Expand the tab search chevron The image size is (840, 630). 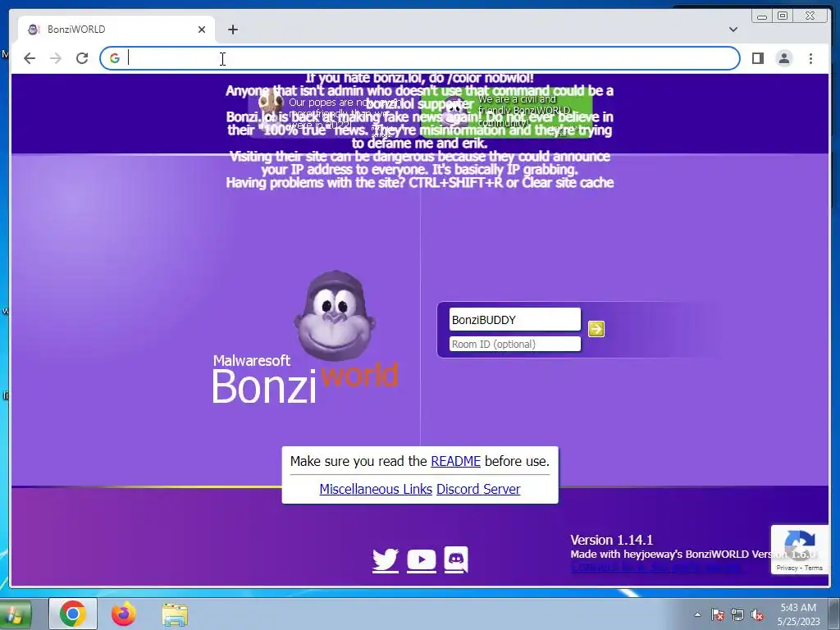coord(733,30)
